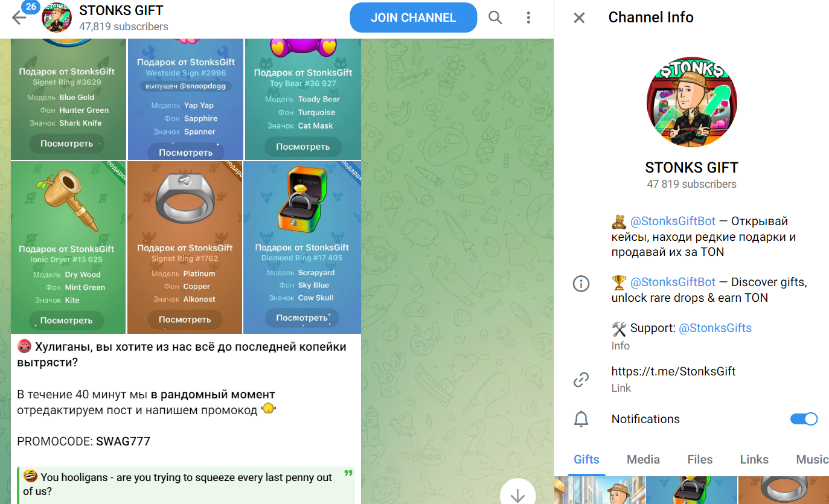View Westside Sign #2996 gift

tap(185, 152)
